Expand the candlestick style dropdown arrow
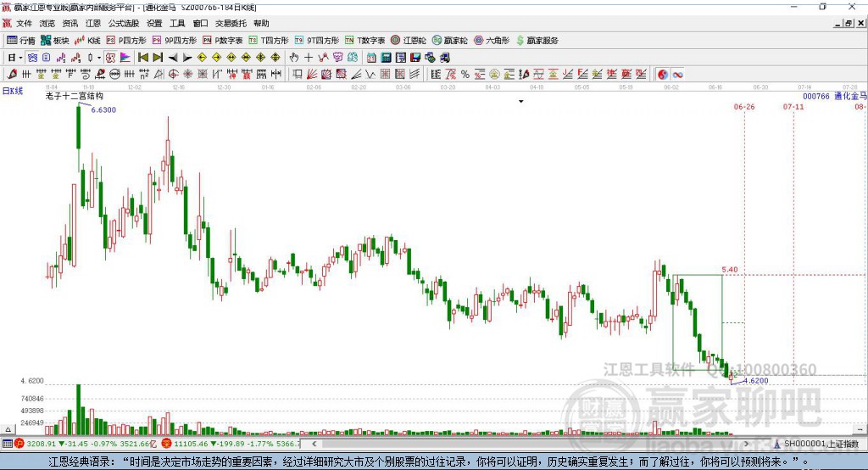868x470 pixels. (x=99, y=58)
